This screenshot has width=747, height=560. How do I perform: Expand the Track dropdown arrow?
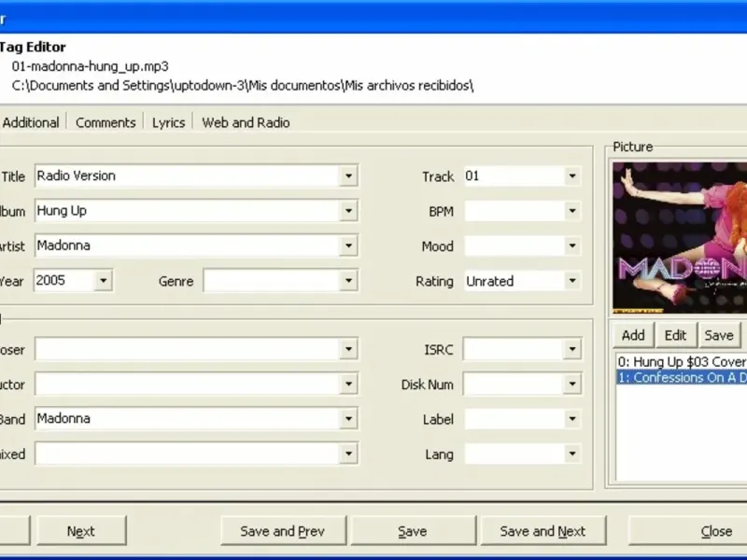point(572,175)
